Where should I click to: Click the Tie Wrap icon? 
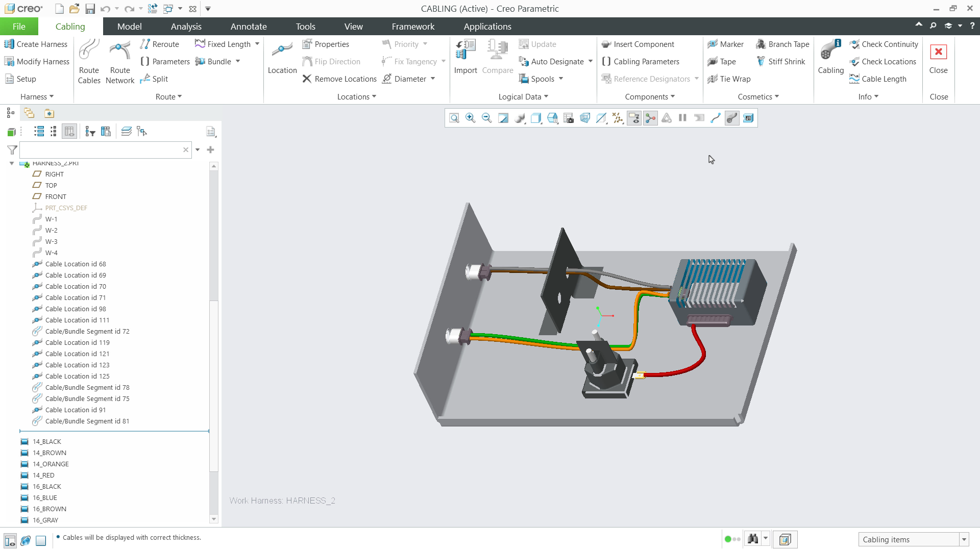[x=713, y=79]
